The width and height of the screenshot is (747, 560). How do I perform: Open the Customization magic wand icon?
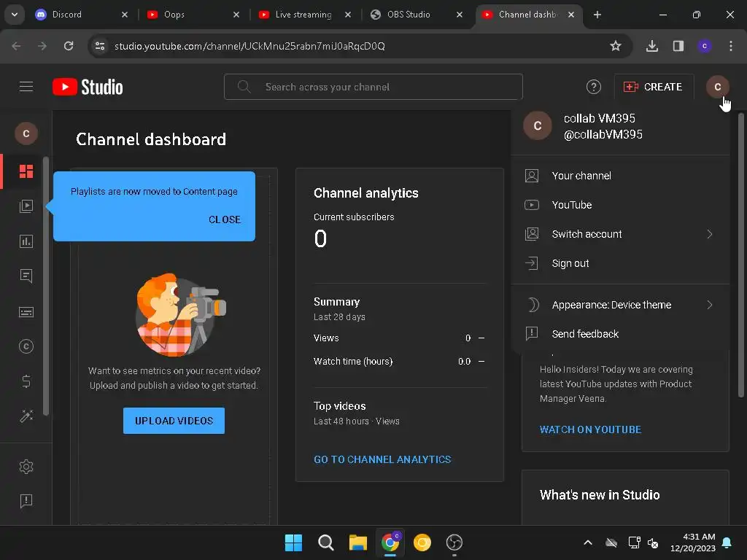pos(26,416)
